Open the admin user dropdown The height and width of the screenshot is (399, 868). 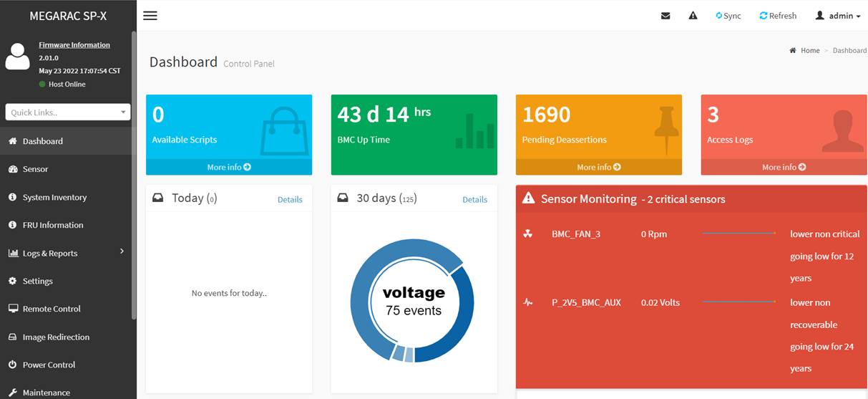[x=837, y=16]
